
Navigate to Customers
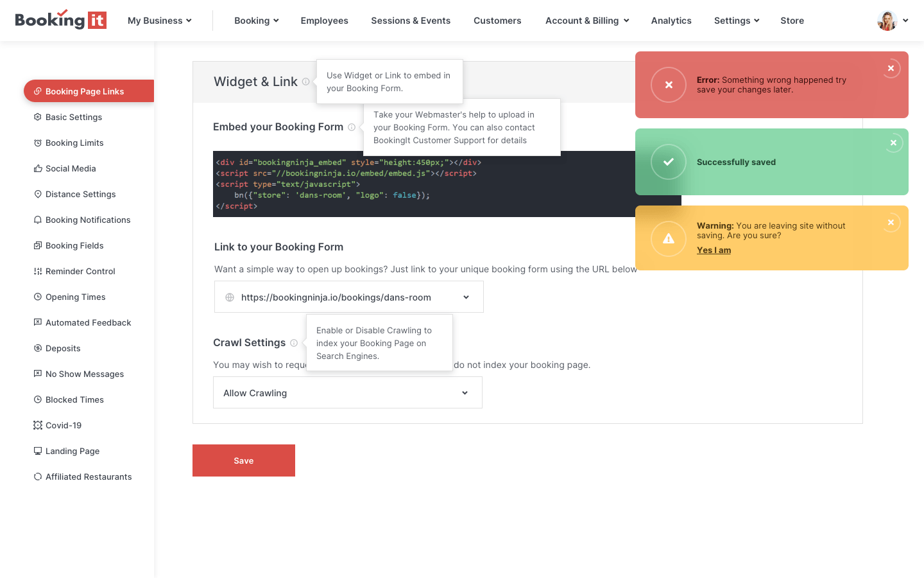pyautogui.click(x=497, y=21)
